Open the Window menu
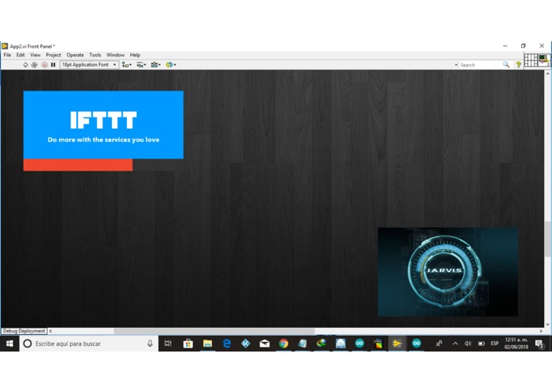The image size is (552, 392). coord(115,55)
